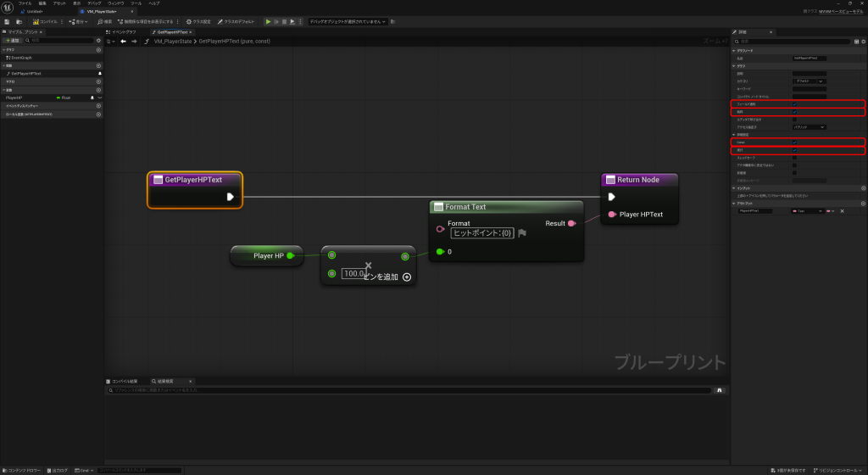This screenshot has width=868, height=475.
Task: Remove the PlayerHPText output with the X icon
Action: (842, 210)
